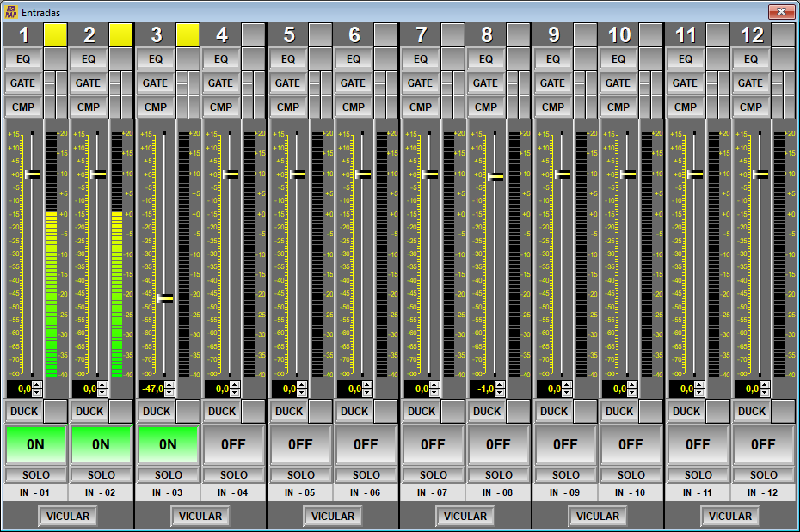Click the yellow indicator beside channel 3

pos(188,34)
